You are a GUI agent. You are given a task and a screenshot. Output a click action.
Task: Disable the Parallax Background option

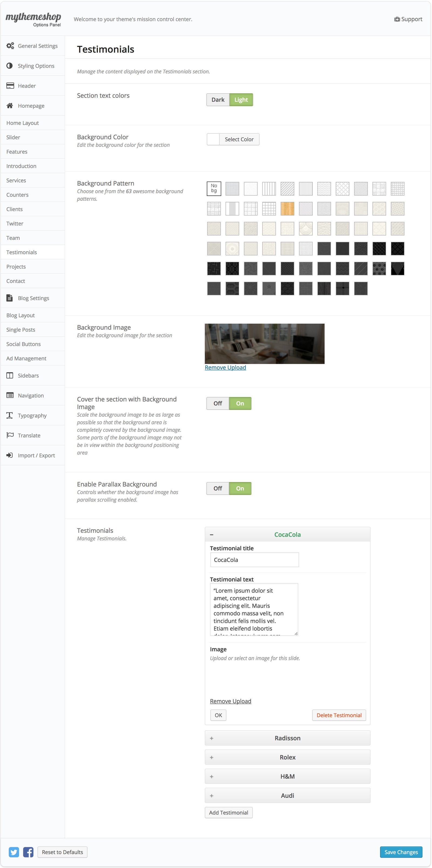click(x=218, y=488)
